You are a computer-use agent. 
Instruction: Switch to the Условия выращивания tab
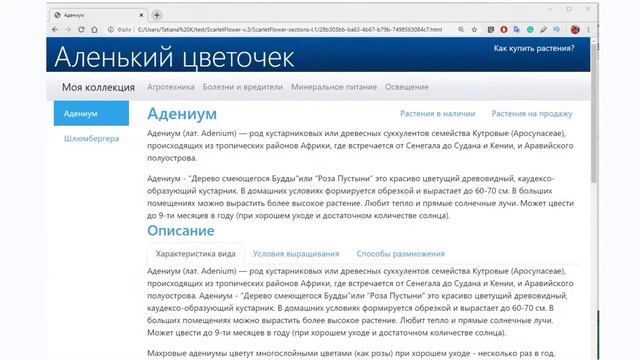[296, 253]
